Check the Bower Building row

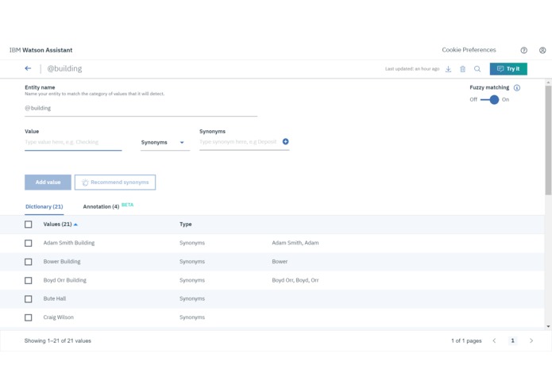pos(28,262)
